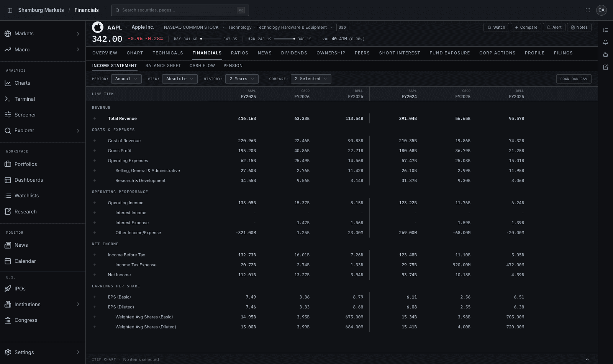Open the Macro trend icon
Image resolution: width=613 pixels, height=364 pixels.
pos(8,49)
